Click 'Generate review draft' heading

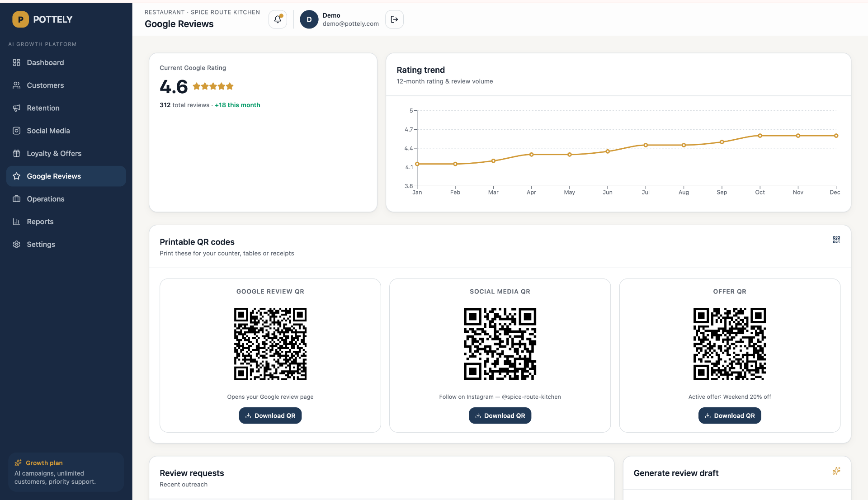676,473
